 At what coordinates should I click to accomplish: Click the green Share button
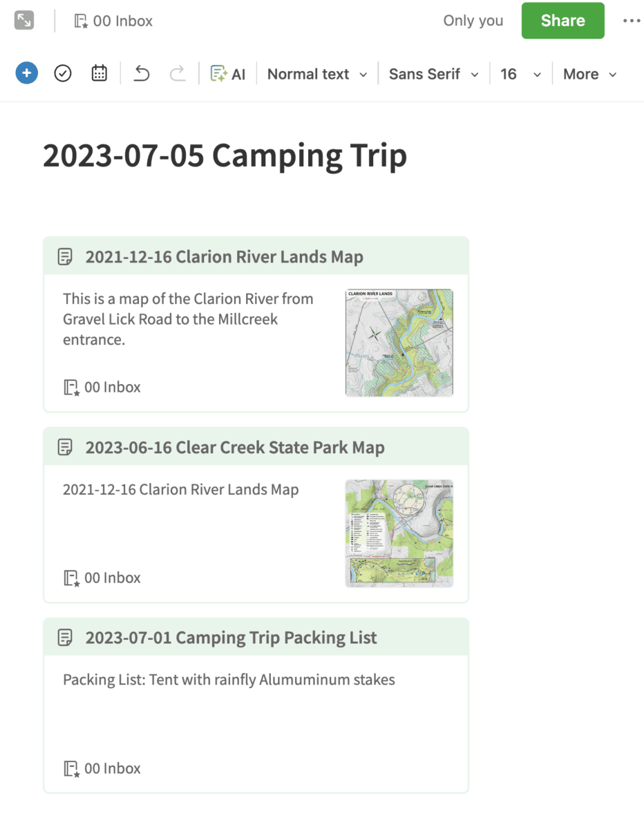pos(563,21)
